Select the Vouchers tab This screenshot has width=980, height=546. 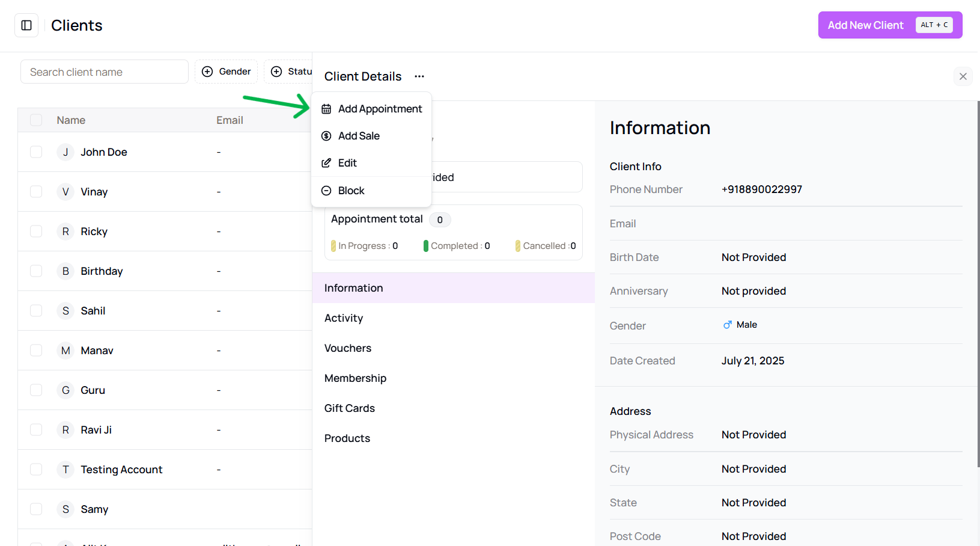[454, 348]
